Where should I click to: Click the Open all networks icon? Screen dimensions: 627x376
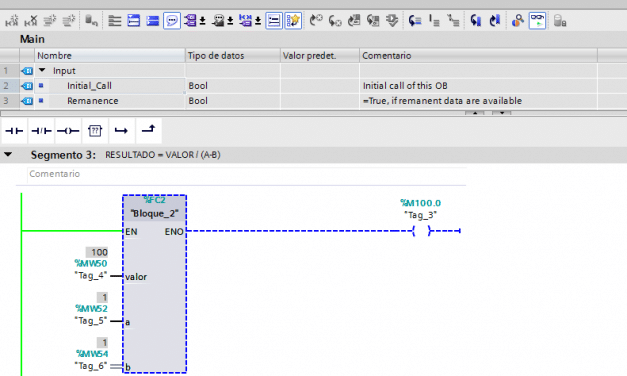click(x=134, y=20)
